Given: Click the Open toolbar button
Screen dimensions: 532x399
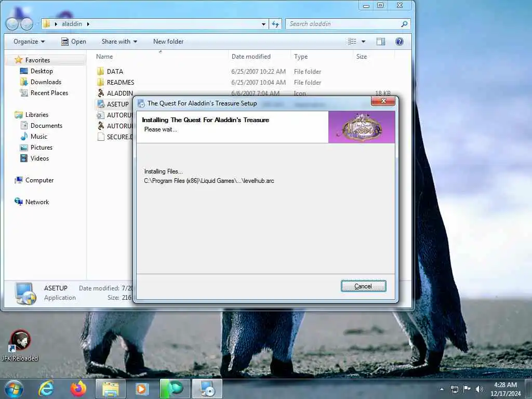Looking at the screenshot, I should (74, 42).
